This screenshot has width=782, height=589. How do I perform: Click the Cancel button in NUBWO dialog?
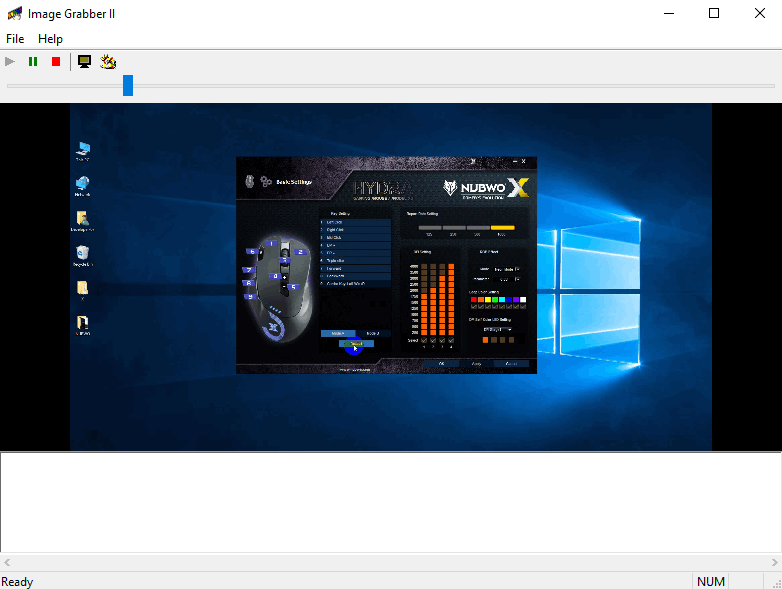click(x=511, y=364)
